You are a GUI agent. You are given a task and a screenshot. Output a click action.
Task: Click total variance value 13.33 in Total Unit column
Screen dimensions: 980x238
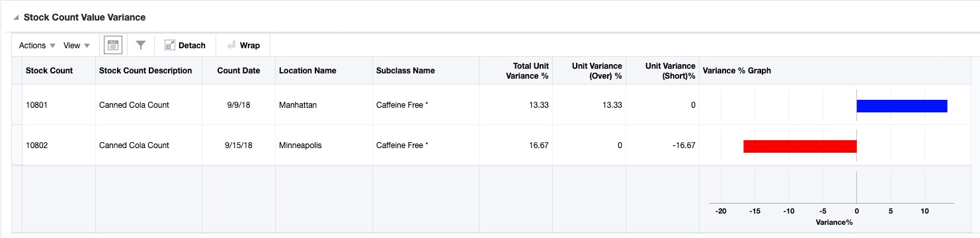pos(539,105)
